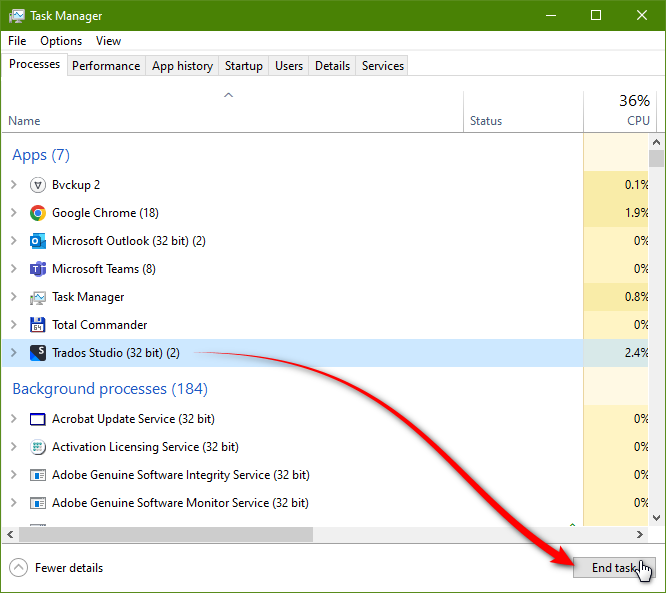Screen dimensions: 666x593
Task: Click the Apps (7) group heading
Action: [41, 155]
